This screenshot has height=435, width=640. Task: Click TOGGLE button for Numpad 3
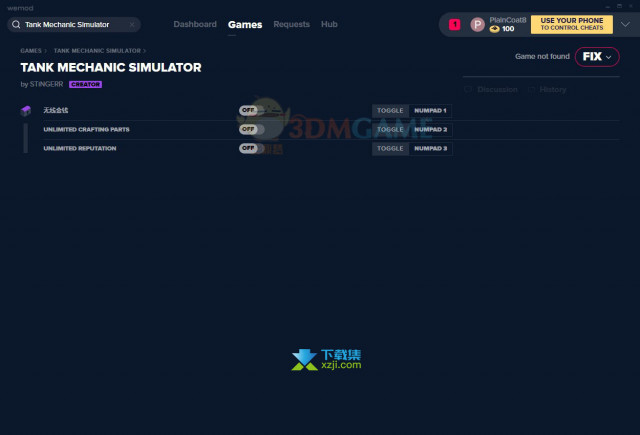click(390, 149)
